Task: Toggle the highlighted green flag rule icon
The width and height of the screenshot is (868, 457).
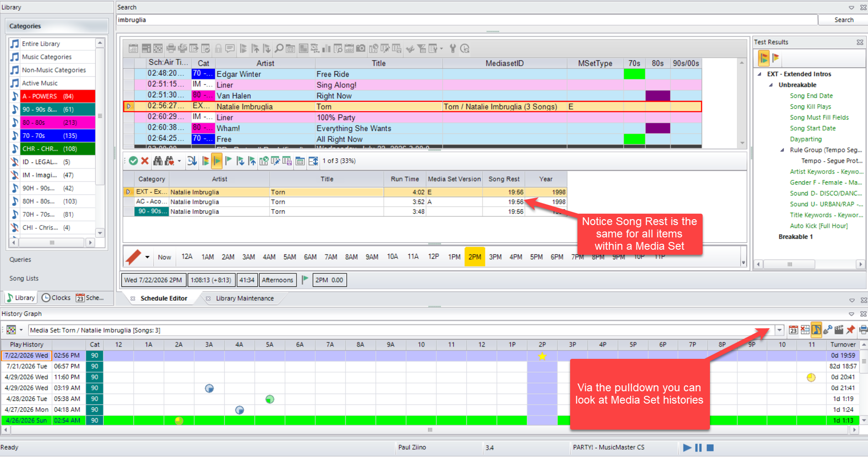Action: 217,161
